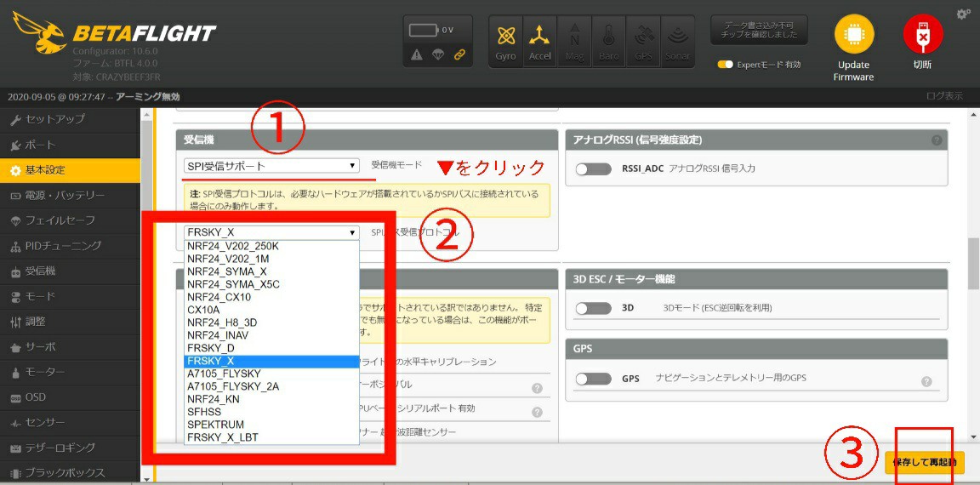The height and width of the screenshot is (485, 980).
Task: Select NRF24_KN option
Action: point(272,399)
